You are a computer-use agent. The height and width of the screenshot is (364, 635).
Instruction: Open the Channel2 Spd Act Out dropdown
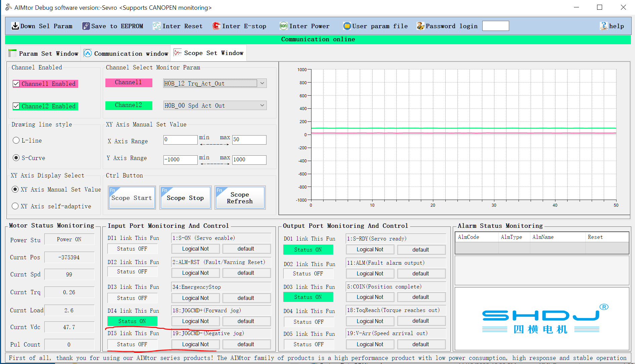point(262,106)
